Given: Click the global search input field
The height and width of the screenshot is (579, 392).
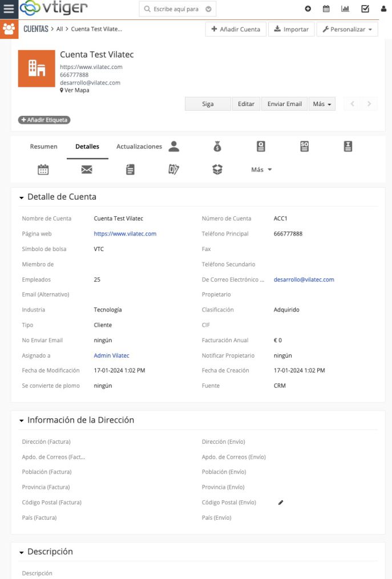Looking at the screenshot, I should point(175,9).
